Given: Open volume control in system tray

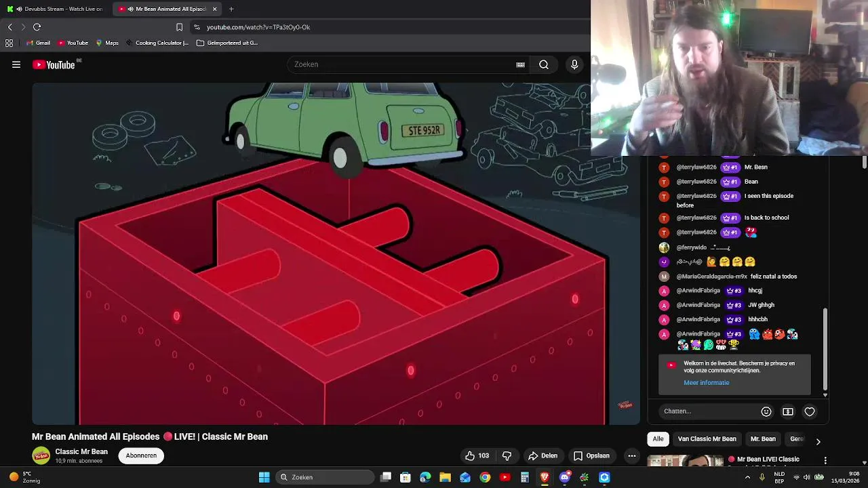Looking at the screenshot, I should tap(808, 477).
